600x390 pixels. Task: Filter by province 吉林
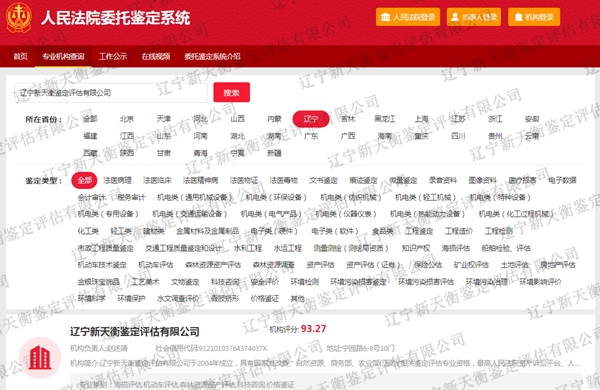348,119
